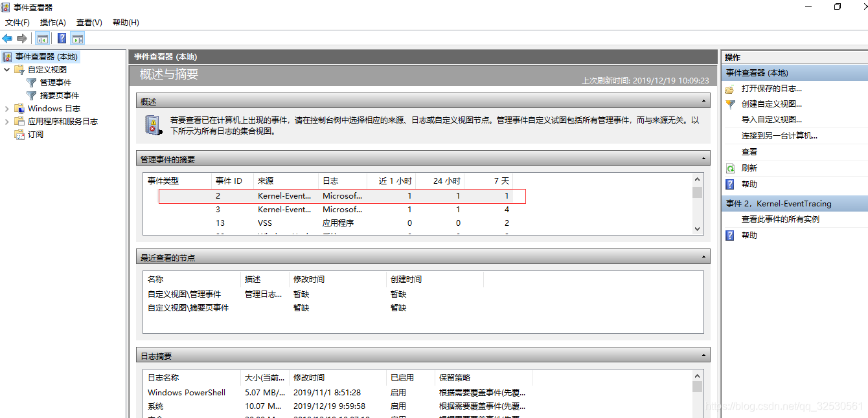The image size is (868, 418).
Task: Sort by the 近 1 小时 column header
Action: pos(391,181)
